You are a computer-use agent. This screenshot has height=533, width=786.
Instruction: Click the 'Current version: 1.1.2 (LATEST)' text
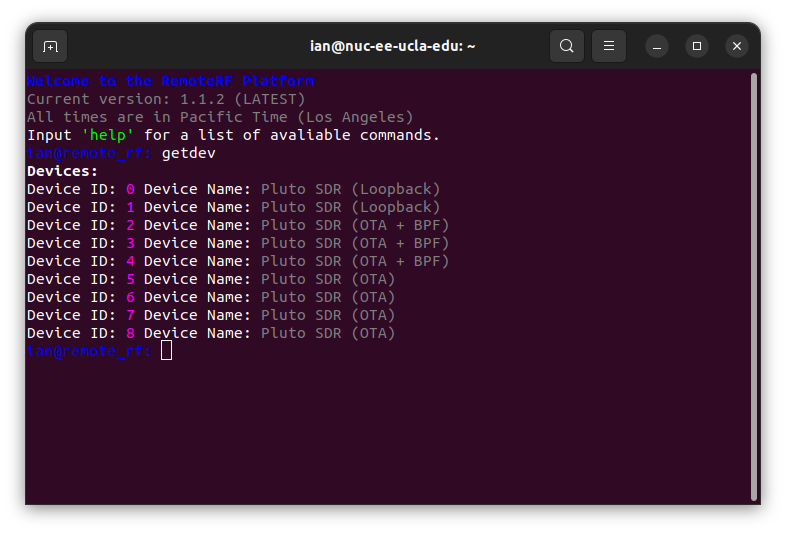coord(166,99)
